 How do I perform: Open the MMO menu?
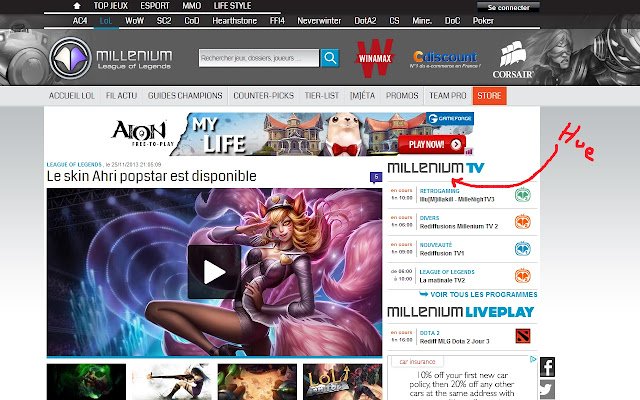click(x=191, y=6)
